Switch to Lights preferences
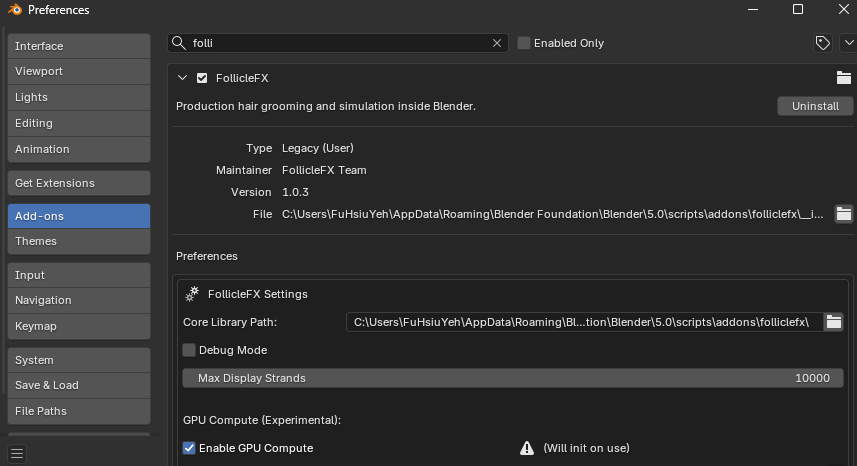Viewport: 857px width, 466px height. pyautogui.click(x=79, y=97)
